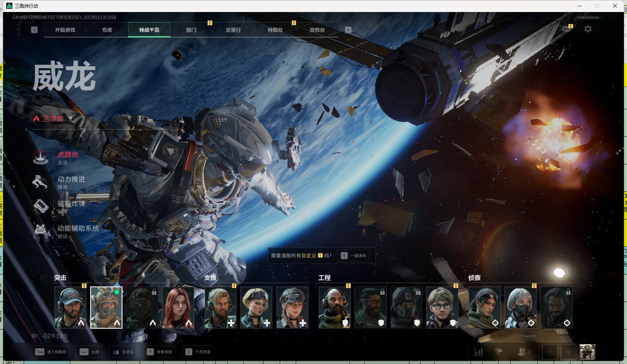Image resolution: width=627 pixels, height=364 pixels.
Task: Select the 虎蹲炮 skill icon
Action: pyautogui.click(x=40, y=157)
